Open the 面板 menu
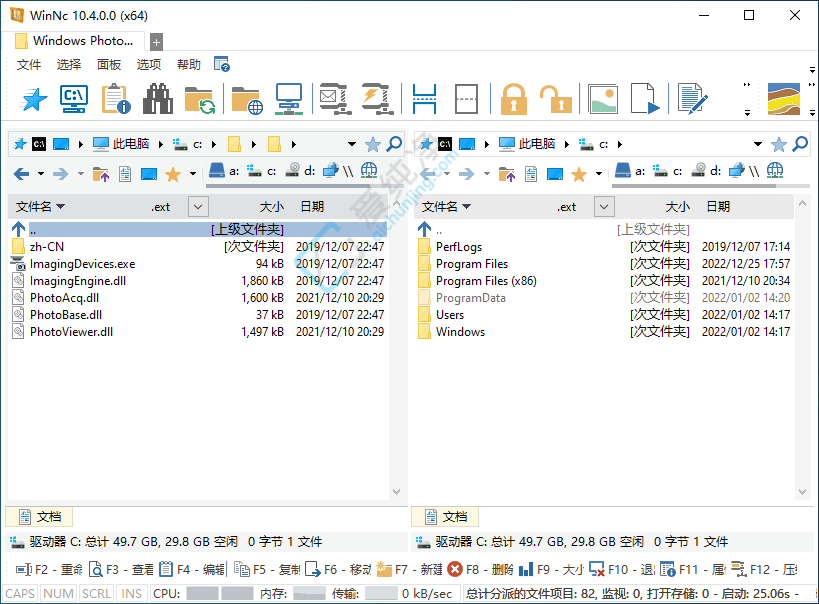Screen dimensions: 819x604 [x=109, y=64]
